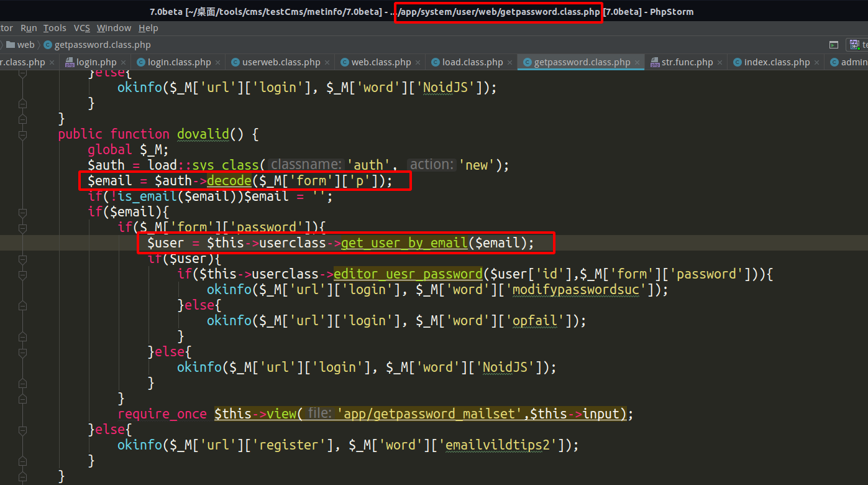Viewport: 868px width, 485px height.
Task: Close the login.class.php tab
Action: (x=217, y=62)
